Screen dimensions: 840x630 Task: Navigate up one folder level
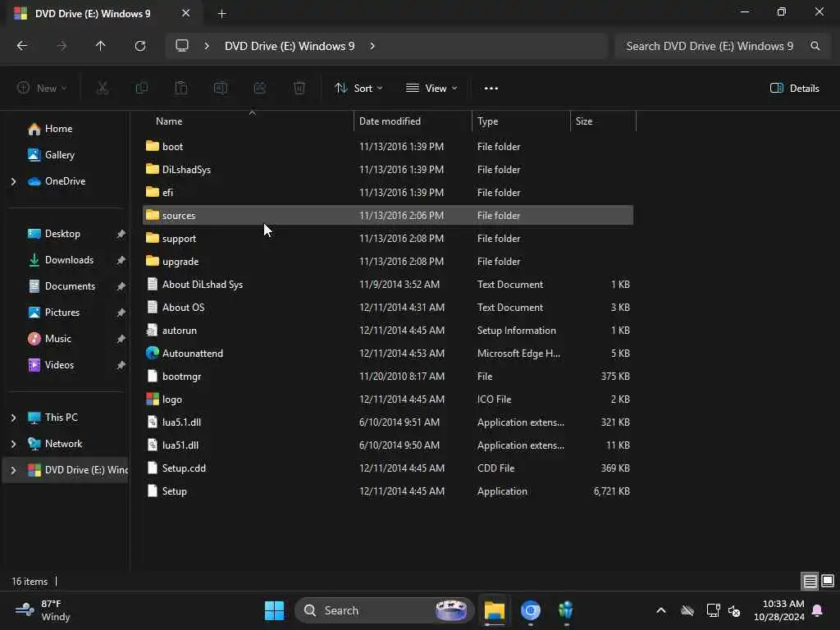coord(100,46)
